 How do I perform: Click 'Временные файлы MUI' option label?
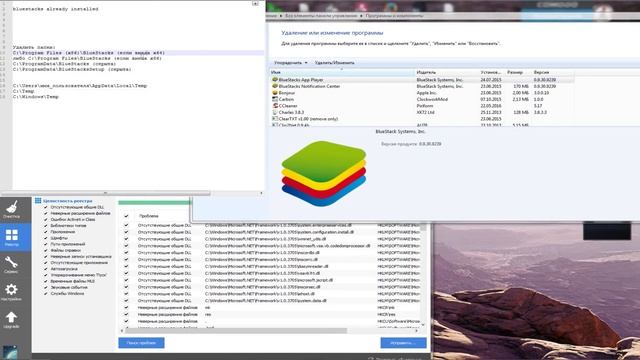[72, 281]
